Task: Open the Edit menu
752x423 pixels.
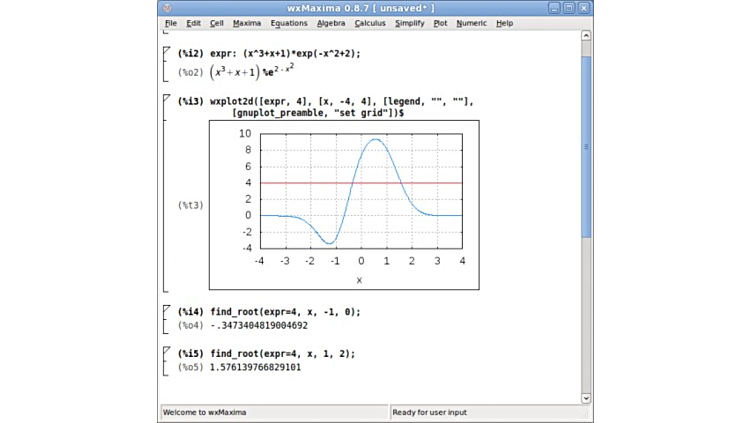Action: click(x=193, y=23)
